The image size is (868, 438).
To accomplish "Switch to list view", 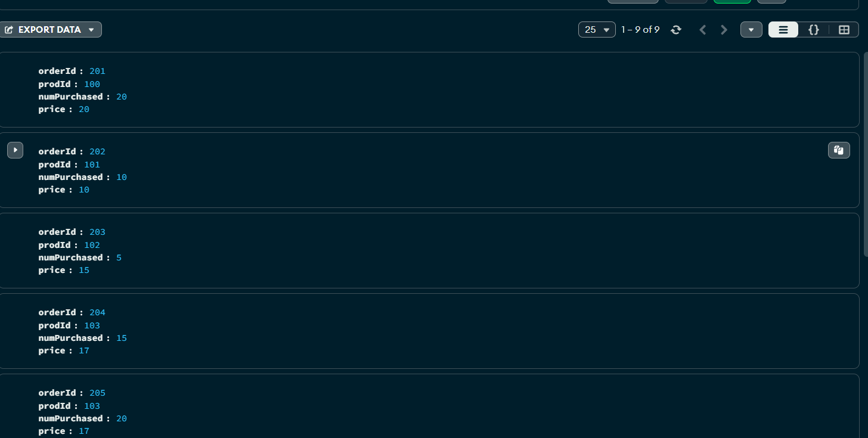I will point(783,30).
